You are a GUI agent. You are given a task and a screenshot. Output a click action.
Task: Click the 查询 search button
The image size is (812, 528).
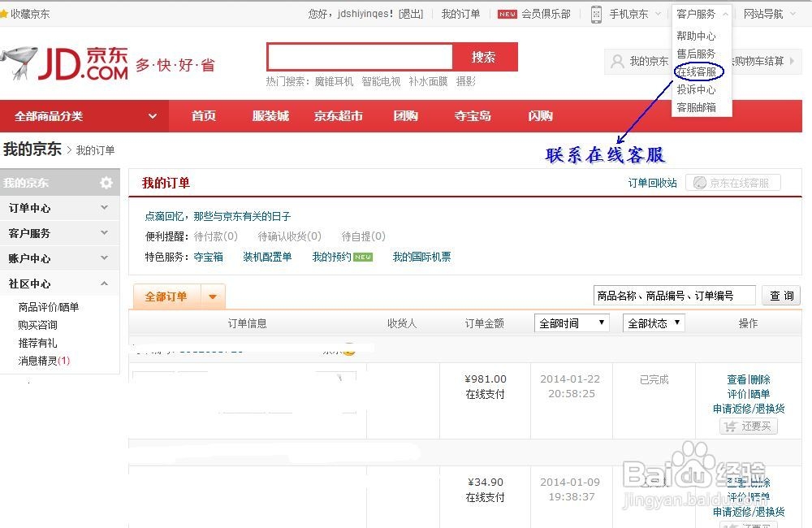click(x=780, y=295)
